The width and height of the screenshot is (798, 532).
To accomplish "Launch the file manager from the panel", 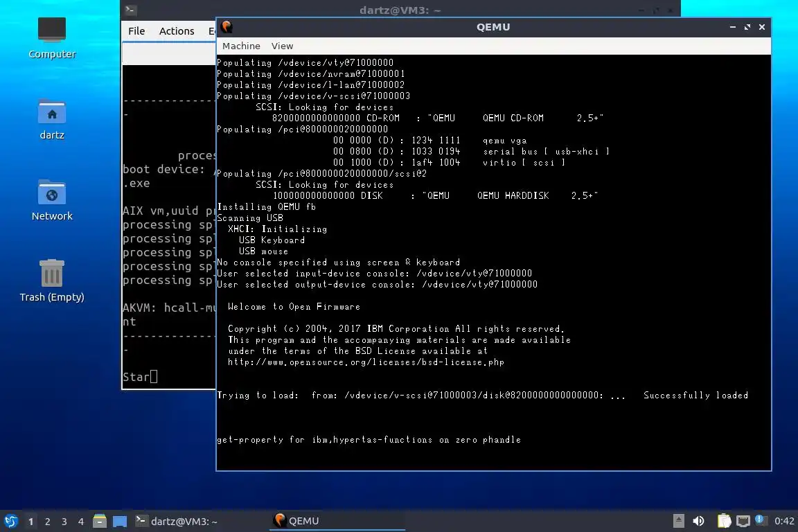I will click(x=100, y=521).
